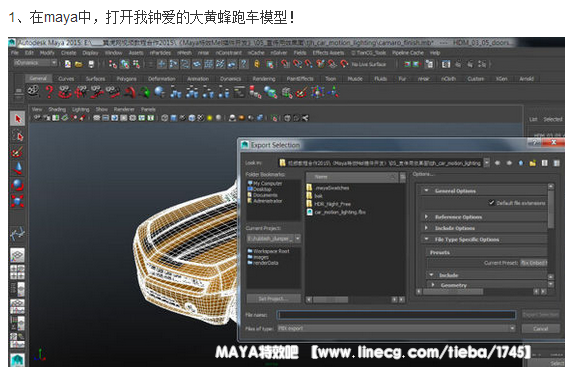Open the viewport Shading menu
Viewport: 565px width, 369px height.
[57, 109]
